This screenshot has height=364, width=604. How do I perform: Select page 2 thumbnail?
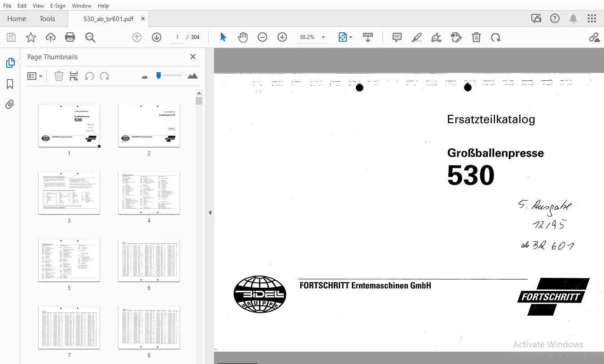pyautogui.click(x=149, y=125)
